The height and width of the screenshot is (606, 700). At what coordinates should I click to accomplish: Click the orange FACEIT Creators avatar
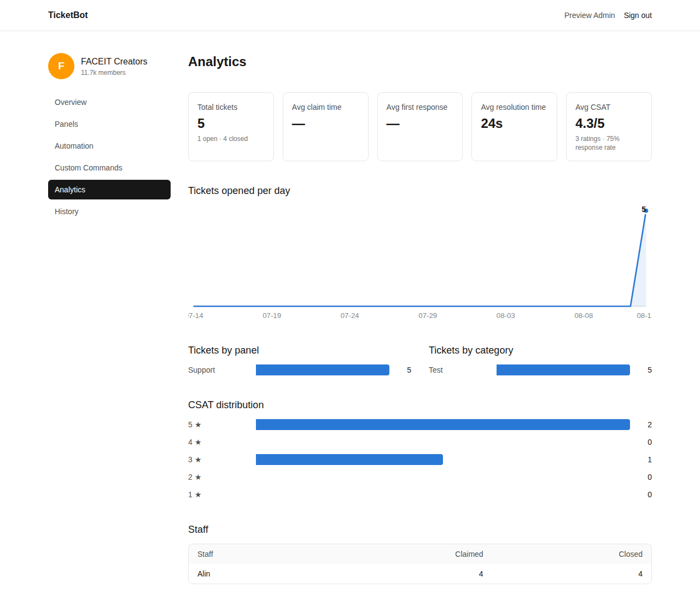[61, 66]
